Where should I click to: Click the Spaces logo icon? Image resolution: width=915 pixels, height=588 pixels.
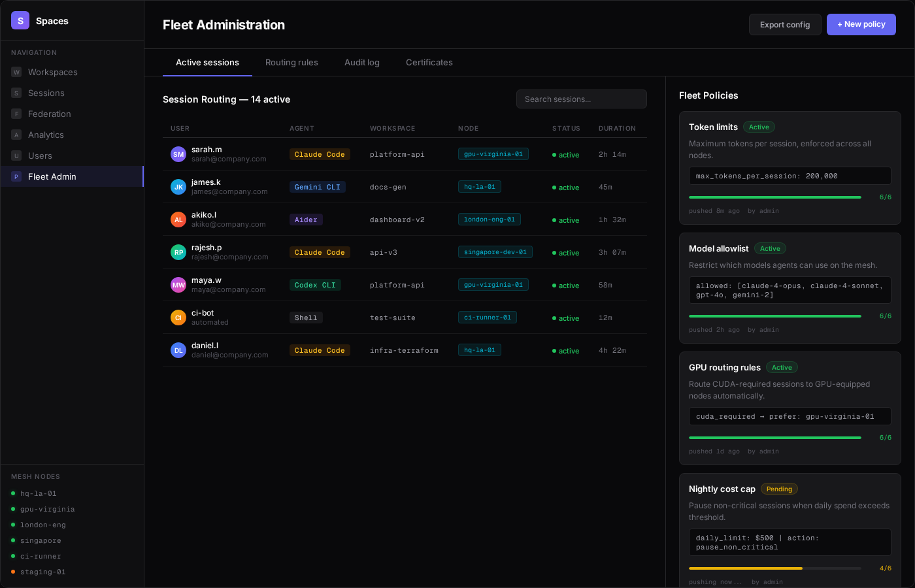click(x=20, y=20)
